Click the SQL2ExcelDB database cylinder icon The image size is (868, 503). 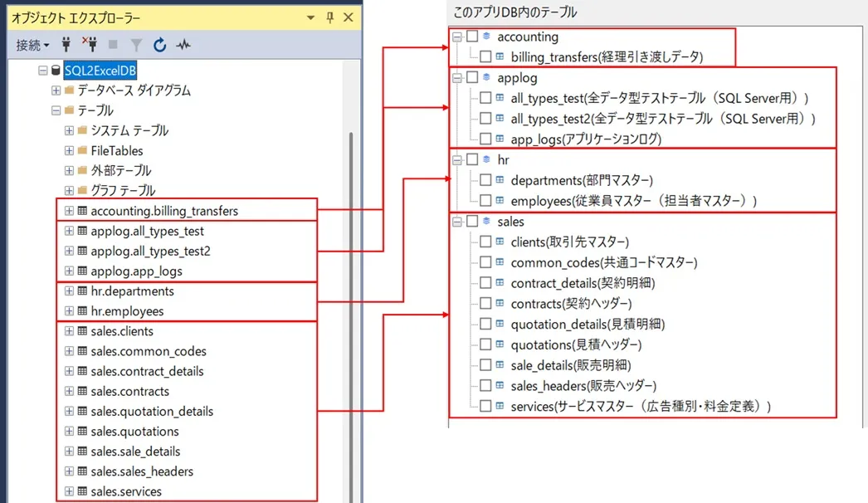click(x=56, y=71)
